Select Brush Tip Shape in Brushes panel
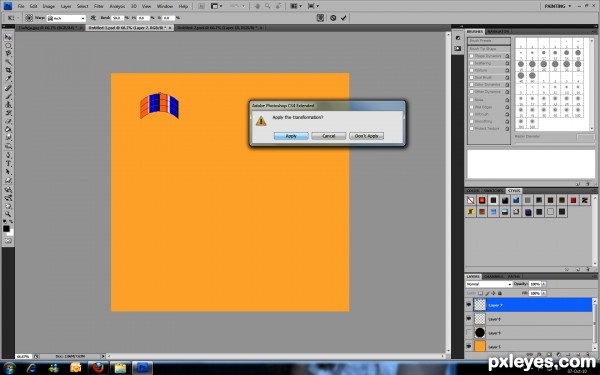This screenshot has height=375, width=600. point(489,49)
